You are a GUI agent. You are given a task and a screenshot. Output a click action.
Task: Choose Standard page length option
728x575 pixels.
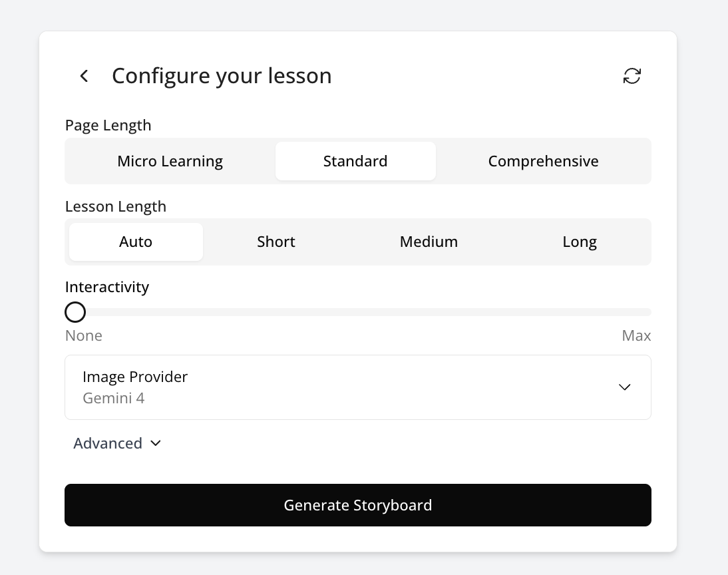click(355, 161)
